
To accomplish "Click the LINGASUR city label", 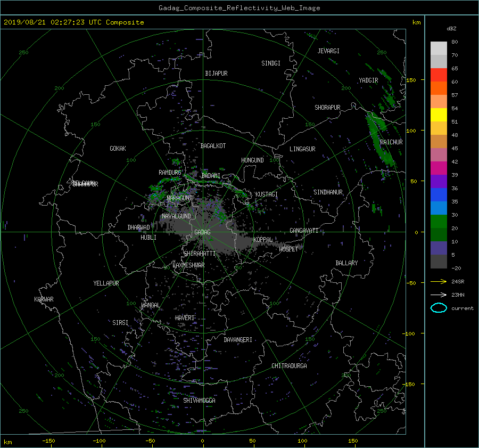I will pos(302,149).
